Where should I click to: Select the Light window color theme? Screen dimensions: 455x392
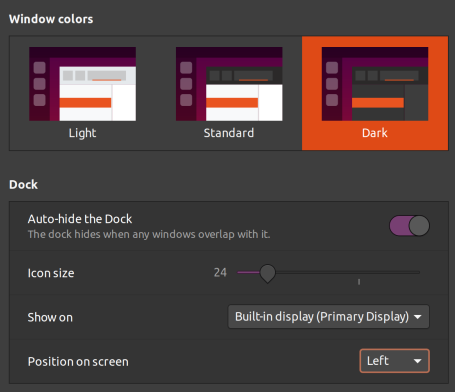click(82, 93)
